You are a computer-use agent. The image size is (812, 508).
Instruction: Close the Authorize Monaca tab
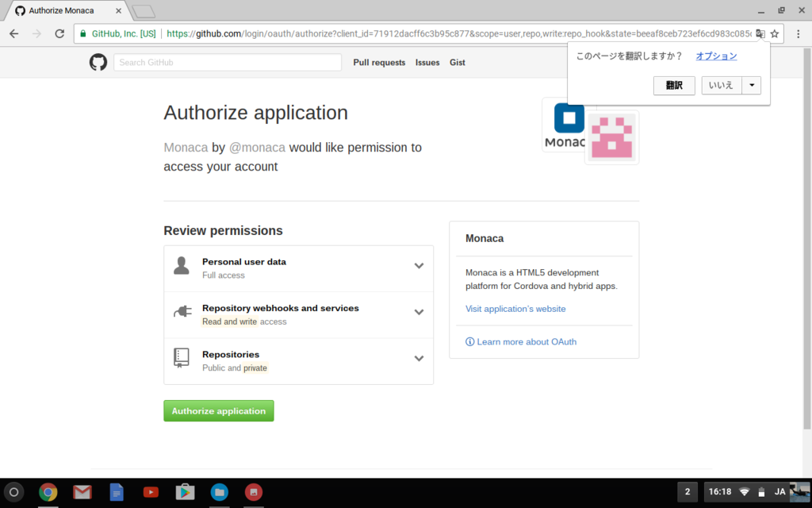[x=119, y=10]
